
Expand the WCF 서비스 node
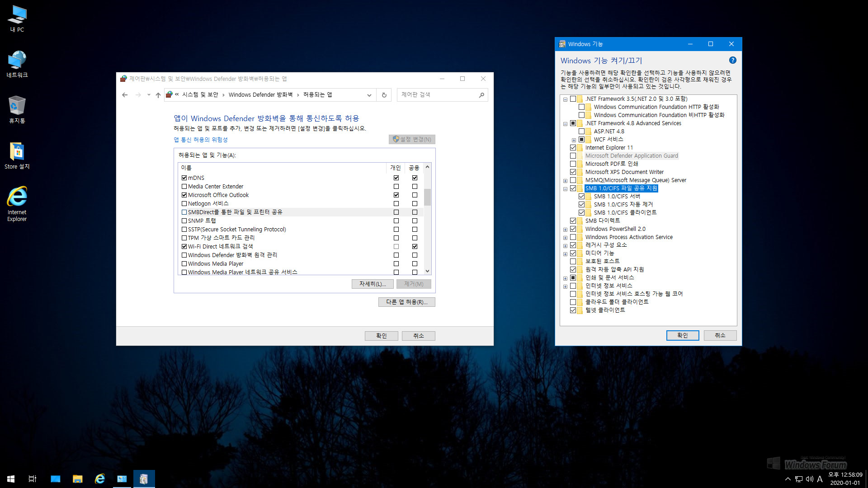click(574, 140)
